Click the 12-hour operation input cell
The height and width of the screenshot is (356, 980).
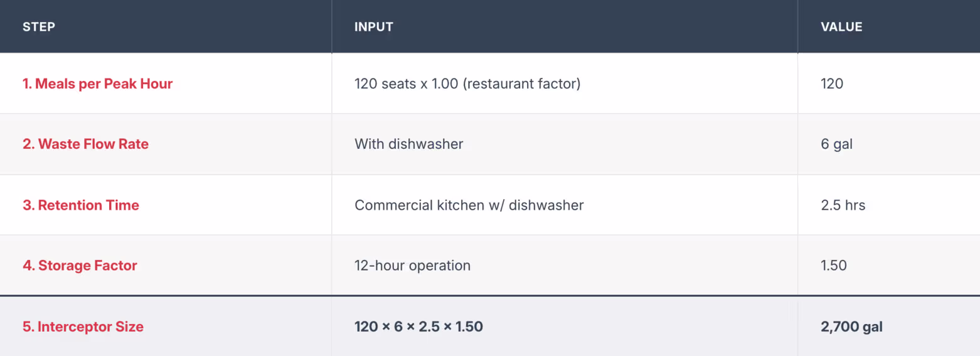tap(413, 266)
